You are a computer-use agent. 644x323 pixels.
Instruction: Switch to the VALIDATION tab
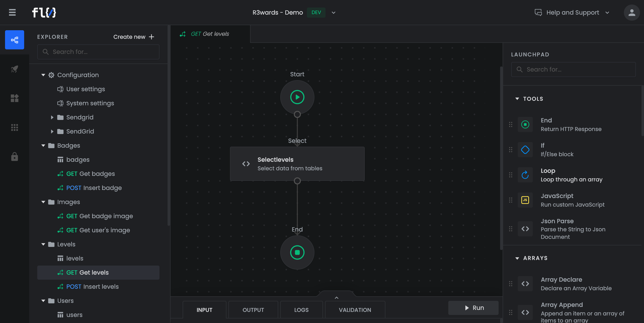355,310
